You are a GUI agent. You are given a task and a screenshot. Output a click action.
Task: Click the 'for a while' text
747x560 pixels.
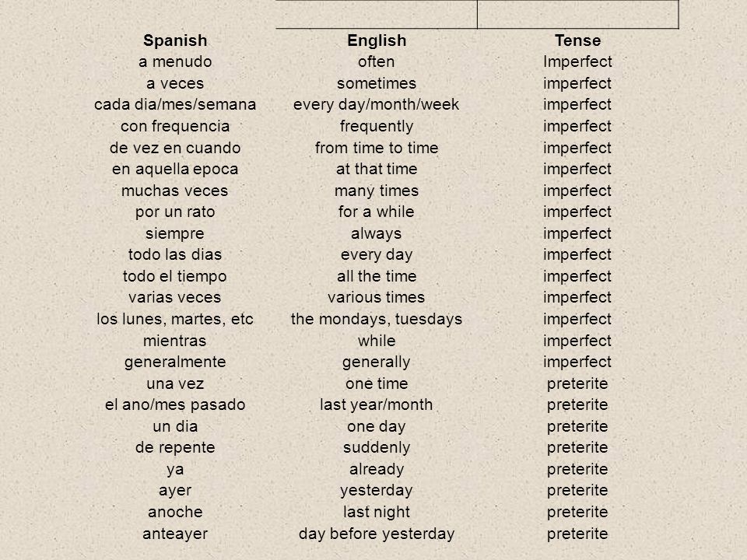[377, 212]
